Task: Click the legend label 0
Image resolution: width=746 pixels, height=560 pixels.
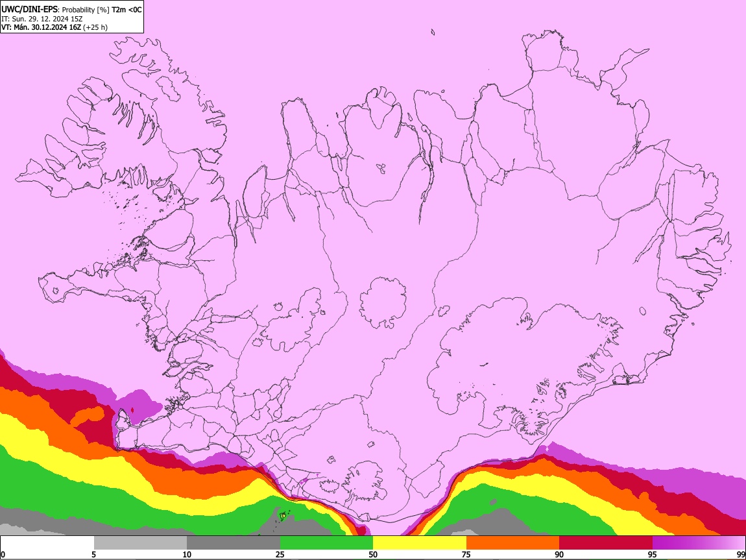Action: click(x=3, y=555)
